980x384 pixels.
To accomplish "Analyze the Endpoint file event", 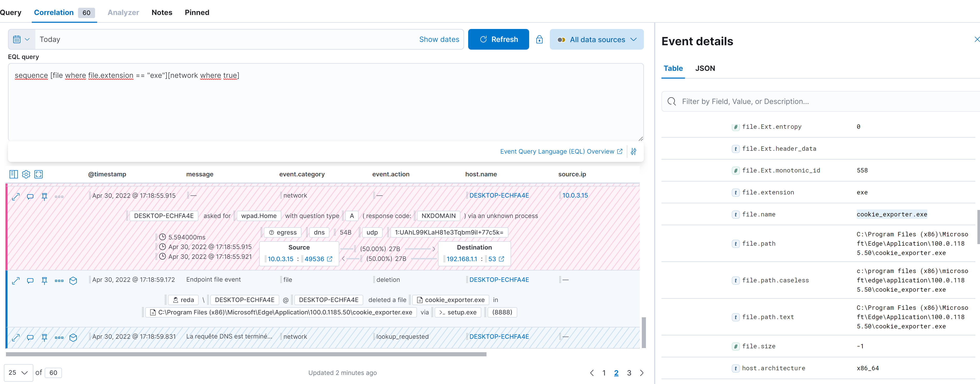I will click(73, 281).
